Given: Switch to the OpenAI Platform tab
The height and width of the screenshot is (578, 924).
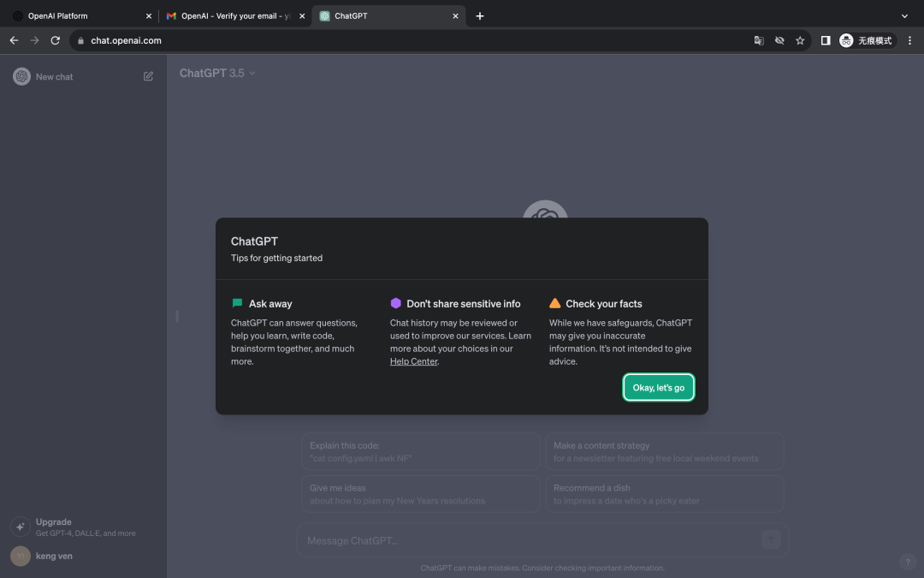Looking at the screenshot, I should tap(77, 15).
